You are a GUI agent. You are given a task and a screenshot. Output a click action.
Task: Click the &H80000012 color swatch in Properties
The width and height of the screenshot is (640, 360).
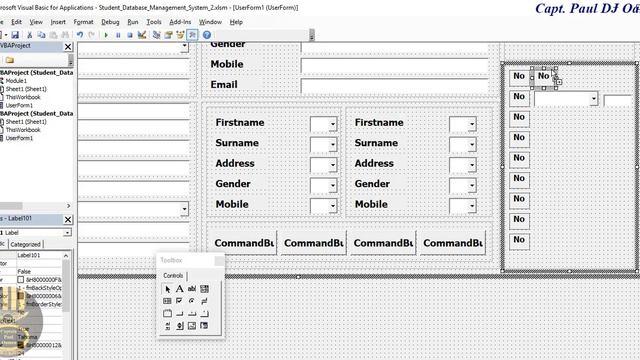(21, 345)
